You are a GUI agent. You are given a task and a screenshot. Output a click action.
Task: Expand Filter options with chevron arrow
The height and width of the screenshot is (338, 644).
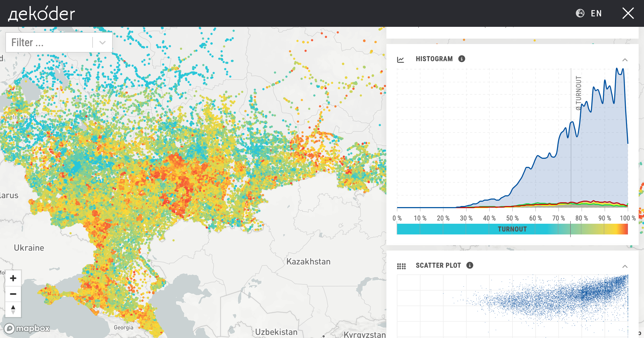click(102, 42)
